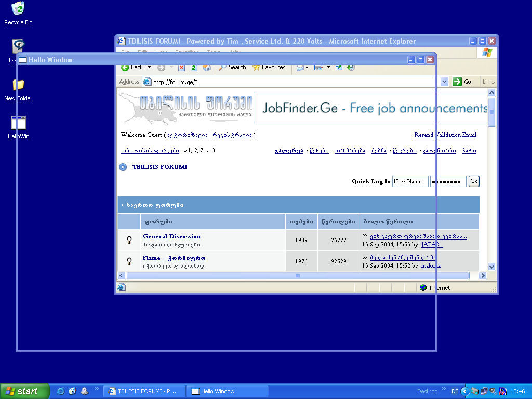Launch Internet Explorer from Quick Launch
Image resolution: width=532 pixels, height=399 pixels.
[60, 391]
